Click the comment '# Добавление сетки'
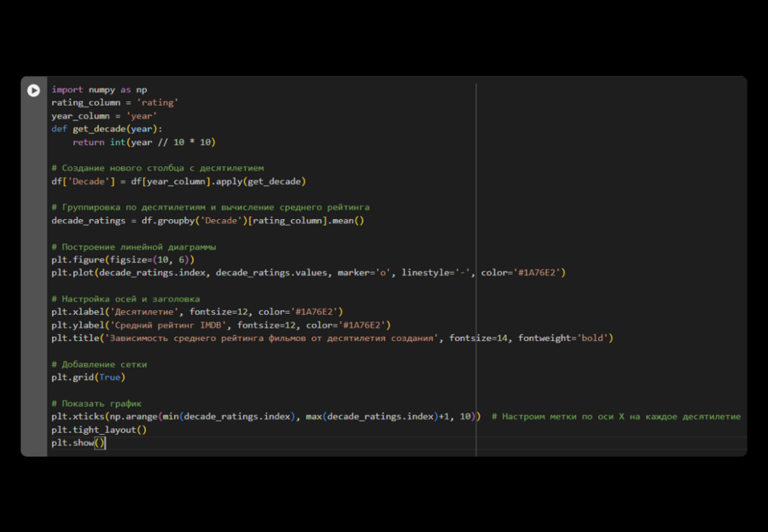Viewport: 768px width, 532px height. click(99, 364)
